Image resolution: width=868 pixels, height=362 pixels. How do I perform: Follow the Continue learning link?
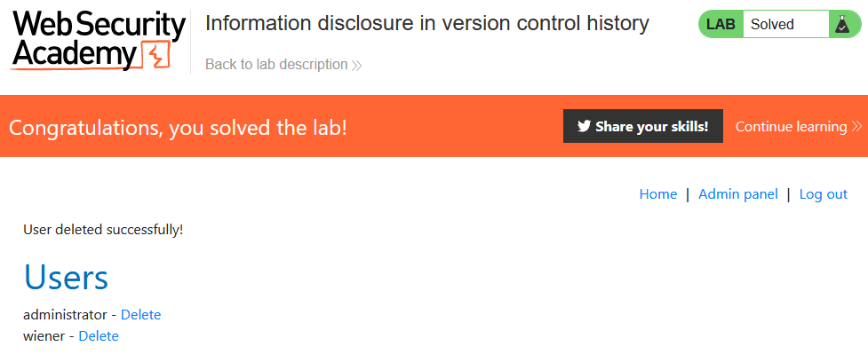(791, 126)
